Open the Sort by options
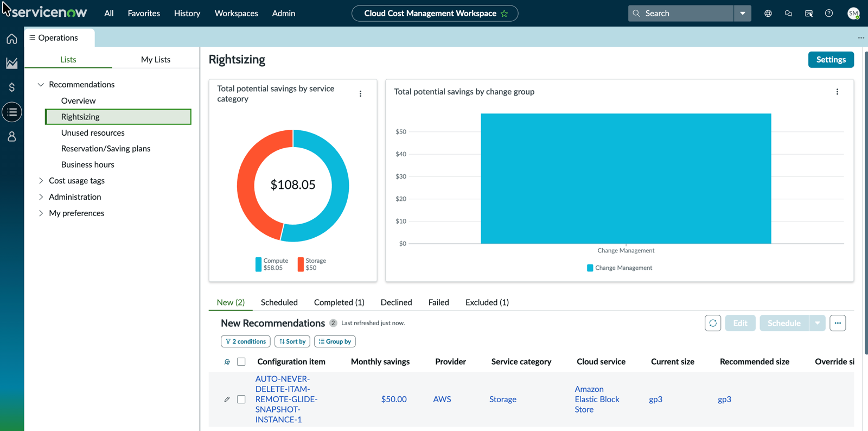 pos(292,341)
